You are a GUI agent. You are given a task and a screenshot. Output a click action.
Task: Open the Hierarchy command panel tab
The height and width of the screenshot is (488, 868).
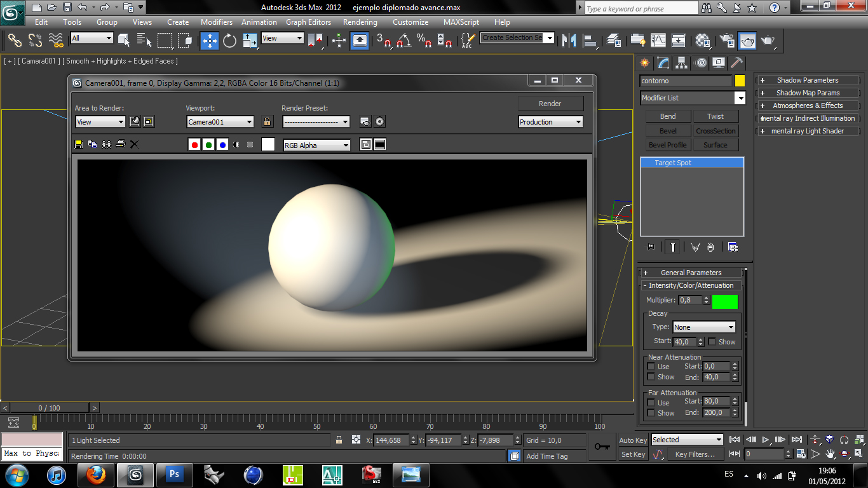pyautogui.click(x=682, y=63)
